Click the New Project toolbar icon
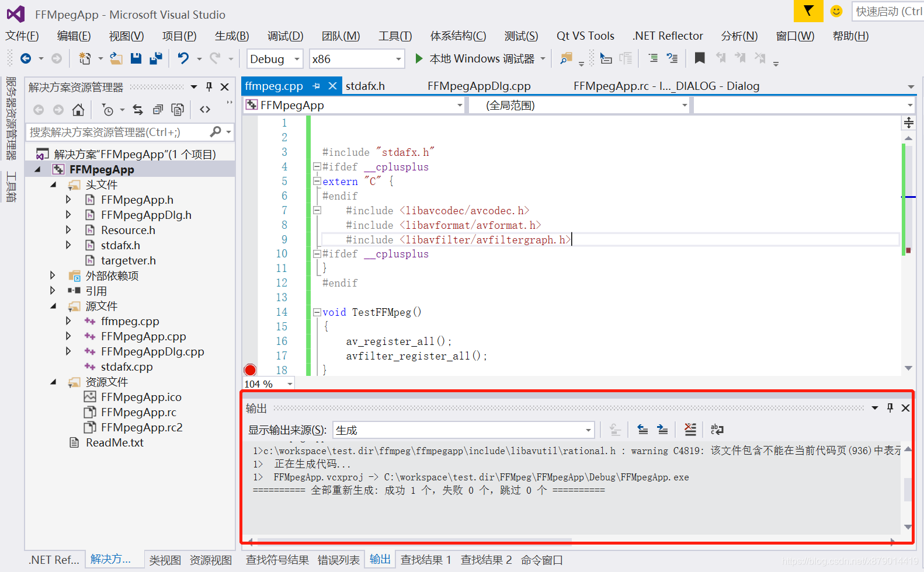Screen dimensions: 924x572 [85, 58]
